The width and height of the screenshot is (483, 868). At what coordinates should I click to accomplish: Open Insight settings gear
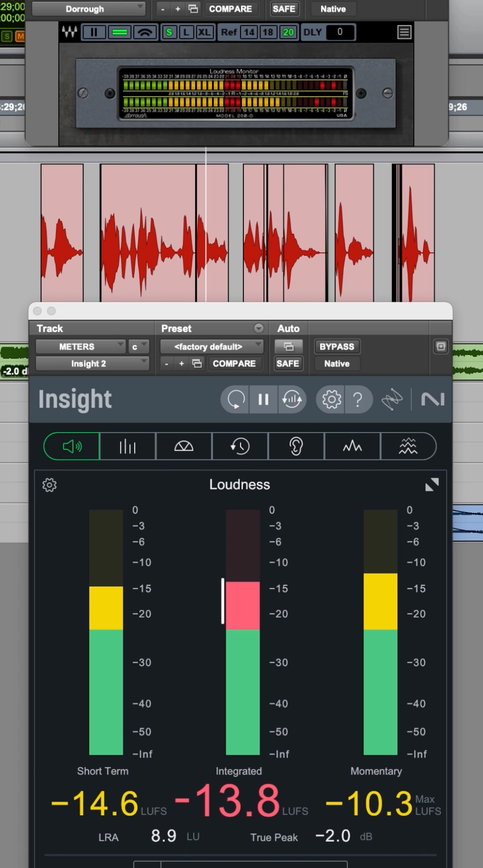[x=331, y=399]
